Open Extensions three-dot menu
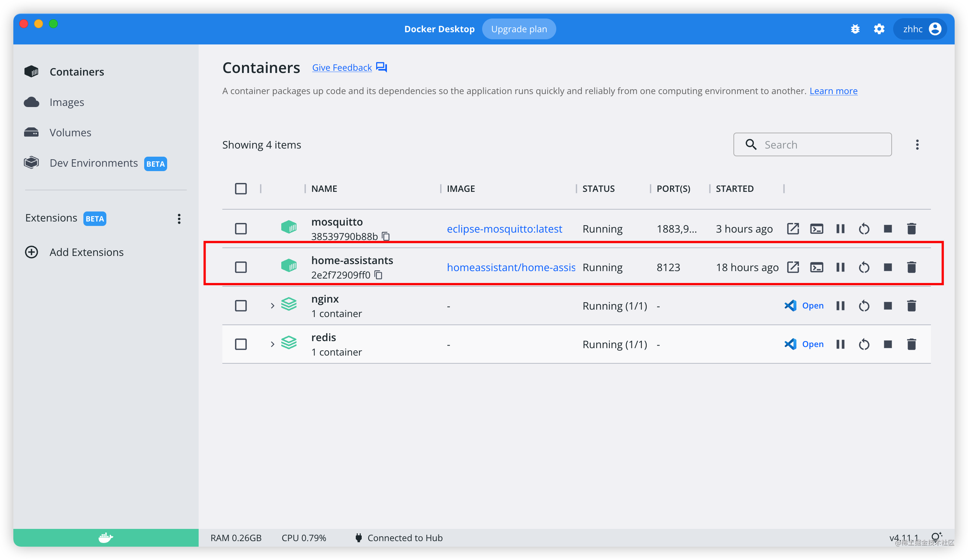This screenshot has width=968, height=560. pos(179,219)
